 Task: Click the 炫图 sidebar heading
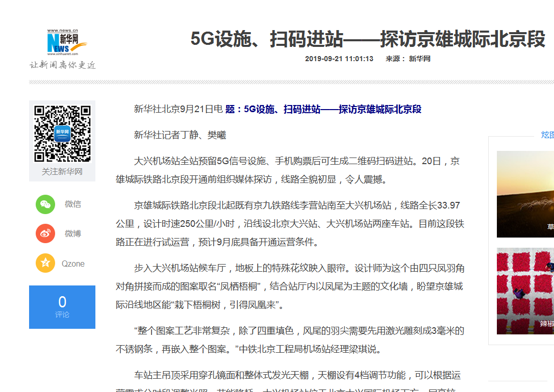click(547, 135)
